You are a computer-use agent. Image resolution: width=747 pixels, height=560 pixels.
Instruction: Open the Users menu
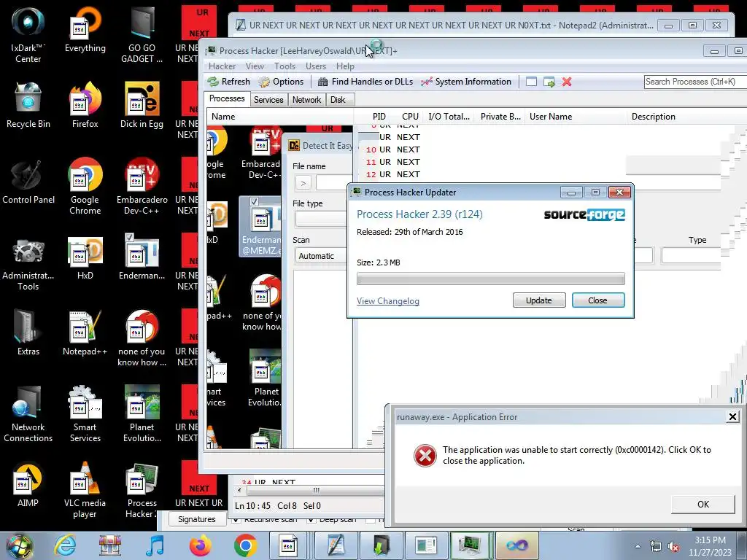point(316,66)
